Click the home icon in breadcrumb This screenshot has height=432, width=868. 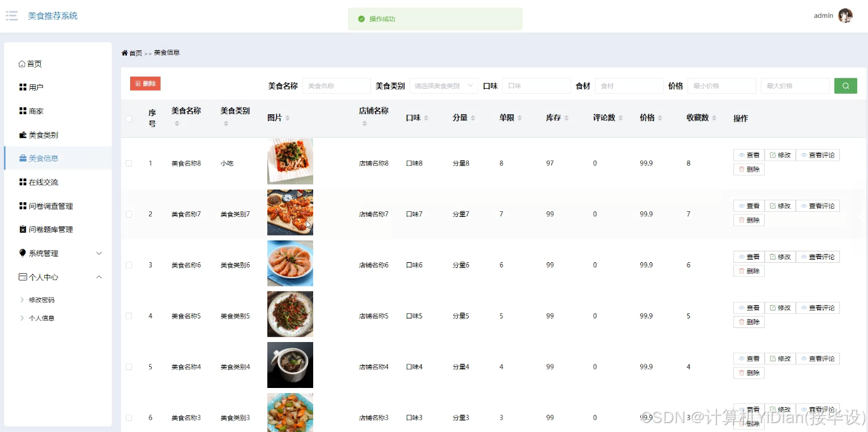pos(124,53)
